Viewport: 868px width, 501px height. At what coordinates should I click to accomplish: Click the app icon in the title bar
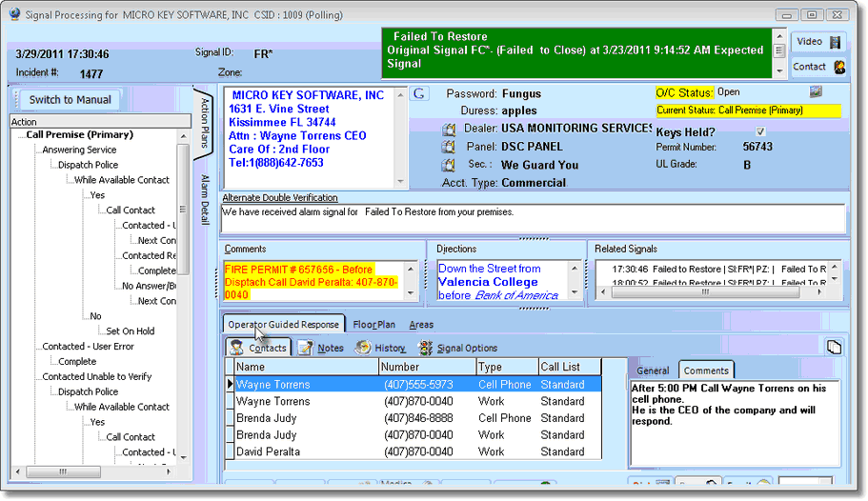coord(15,14)
